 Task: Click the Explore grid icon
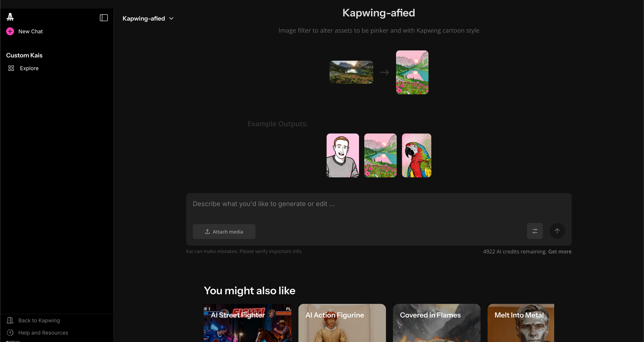[11, 68]
